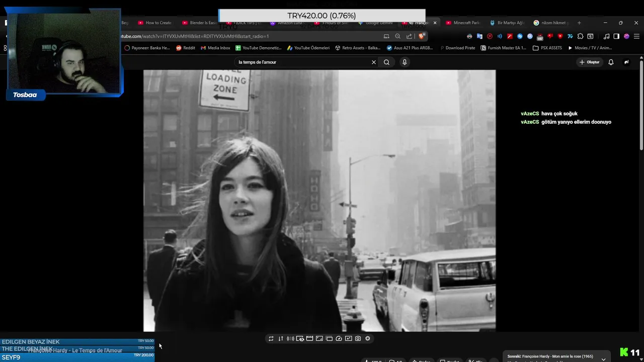Viewport: 644px width, 362px height.
Task: Open player toolbar settings gear
Action: coord(368,338)
